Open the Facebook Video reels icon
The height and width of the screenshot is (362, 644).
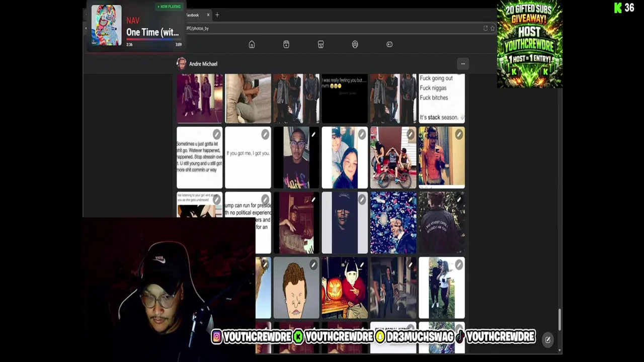point(286,44)
